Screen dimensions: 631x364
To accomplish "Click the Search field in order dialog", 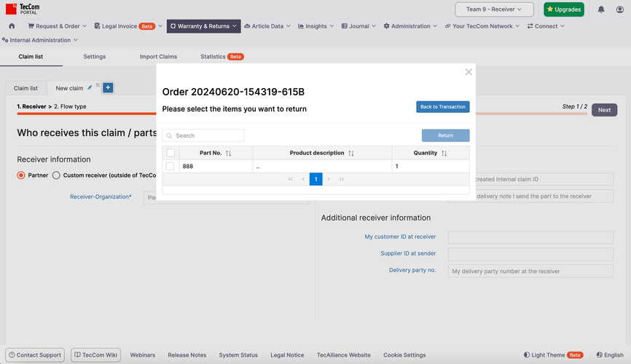I will tap(208, 135).
